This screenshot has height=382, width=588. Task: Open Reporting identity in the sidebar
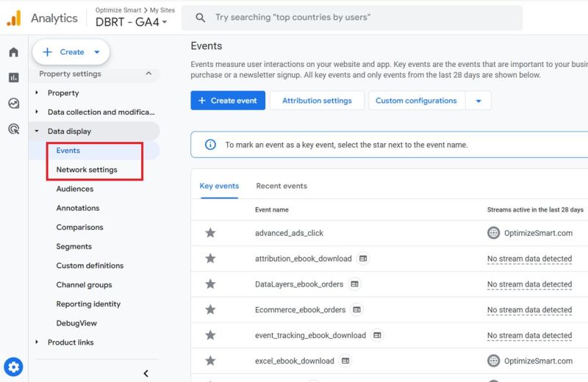88,304
